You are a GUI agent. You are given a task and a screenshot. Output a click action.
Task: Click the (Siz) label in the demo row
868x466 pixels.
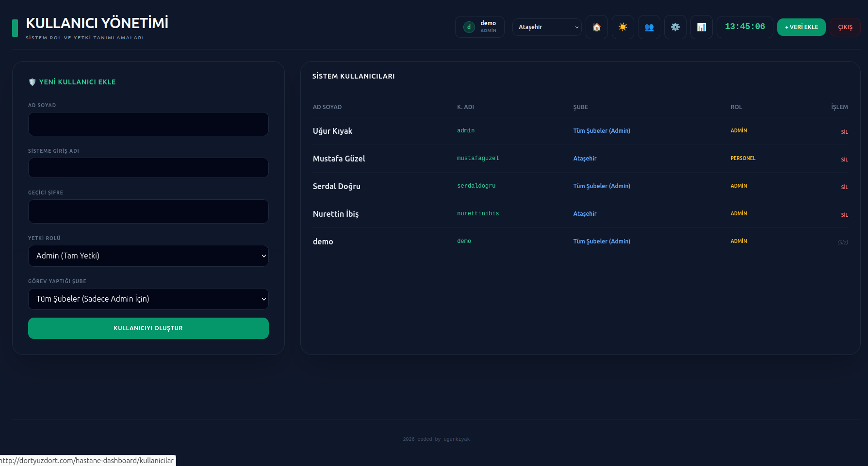pyautogui.click(x=843, y=242)
